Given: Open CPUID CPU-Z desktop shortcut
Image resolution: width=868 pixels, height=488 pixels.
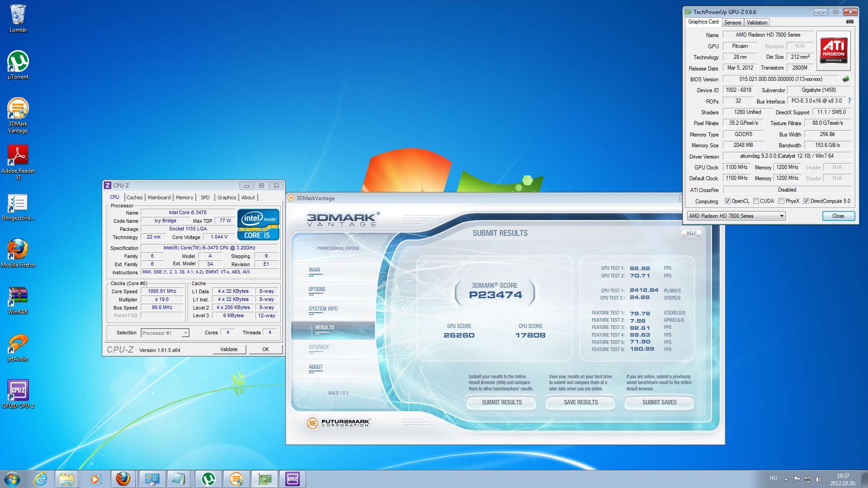Looking at the screenshot, I should 18,394.
